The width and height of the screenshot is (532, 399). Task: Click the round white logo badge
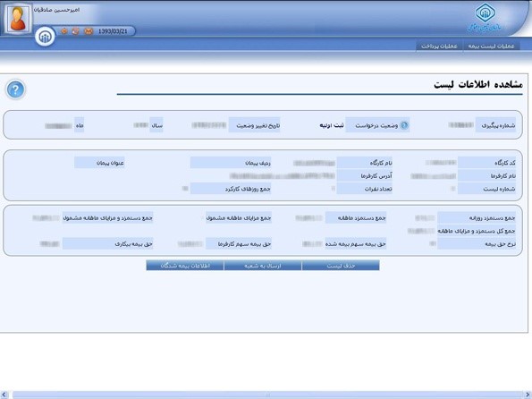pos(45,36)
